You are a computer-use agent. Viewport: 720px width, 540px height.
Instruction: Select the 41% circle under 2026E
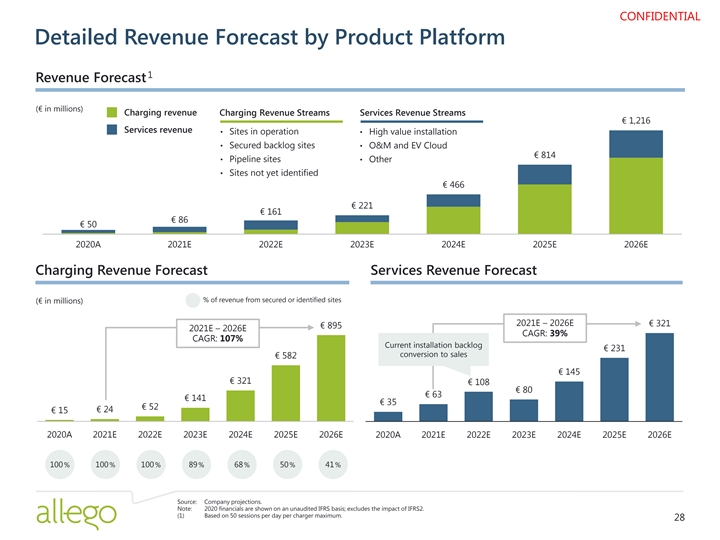click(x=331, y=465)
